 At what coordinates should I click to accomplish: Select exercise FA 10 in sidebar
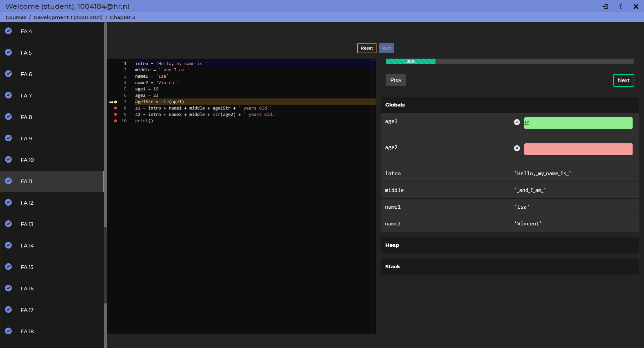[52, 160]
